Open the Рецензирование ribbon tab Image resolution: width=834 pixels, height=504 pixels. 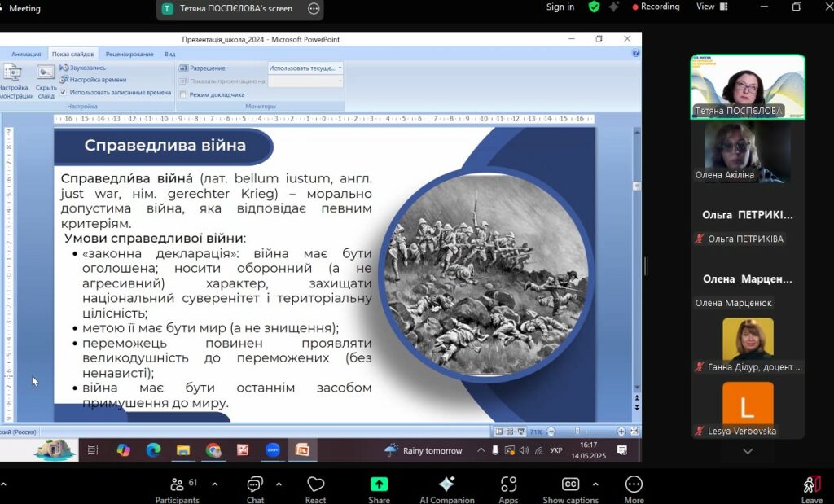(x=129, y=54)
